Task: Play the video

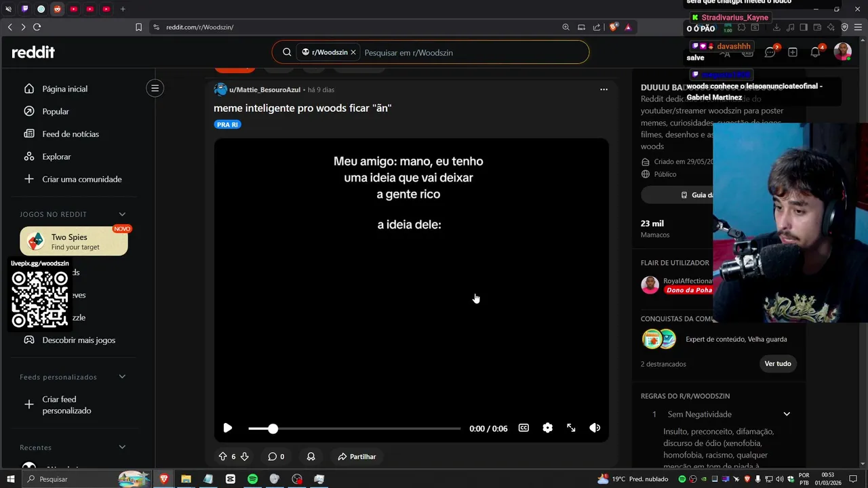Action: [228, 428]
